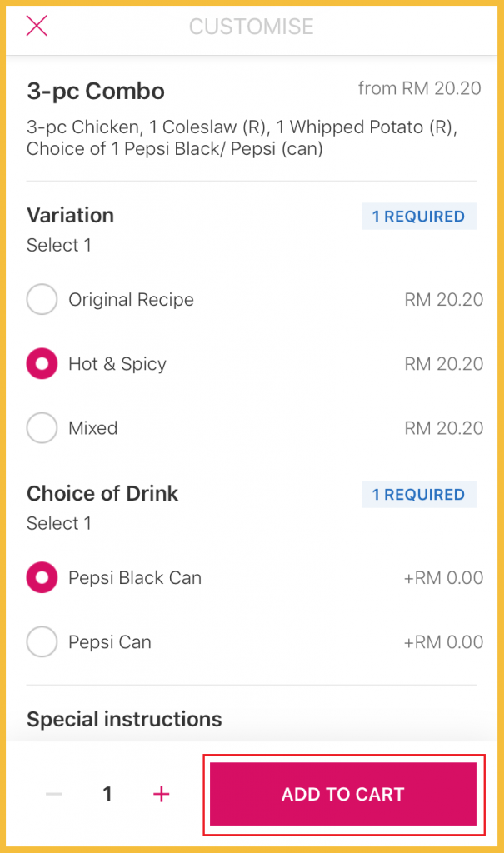Click the Variation 1 Required badge
The height and width of the screenshot is (853, 504).
coord(418,217)
